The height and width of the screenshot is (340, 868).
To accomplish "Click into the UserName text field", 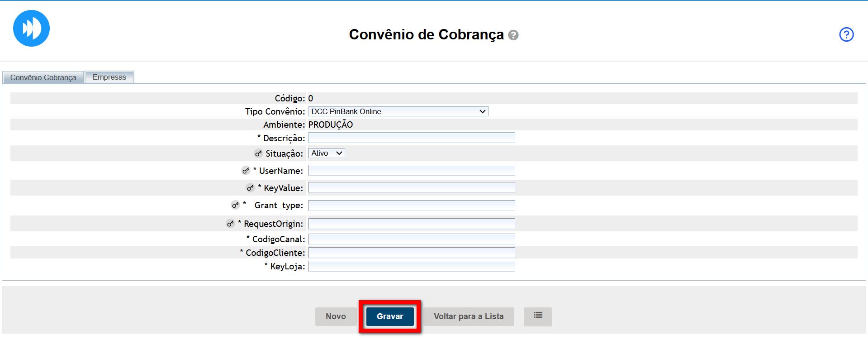I will 411,171.
